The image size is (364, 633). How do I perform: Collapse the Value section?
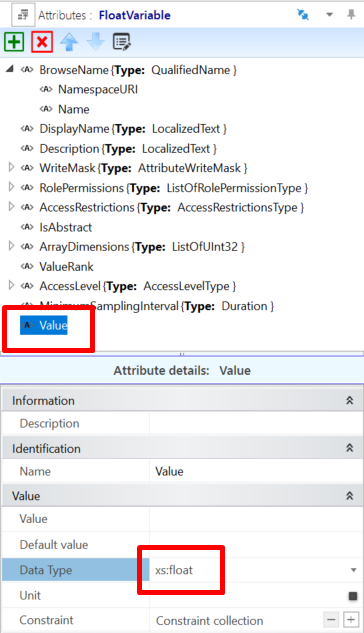point(349,496)
